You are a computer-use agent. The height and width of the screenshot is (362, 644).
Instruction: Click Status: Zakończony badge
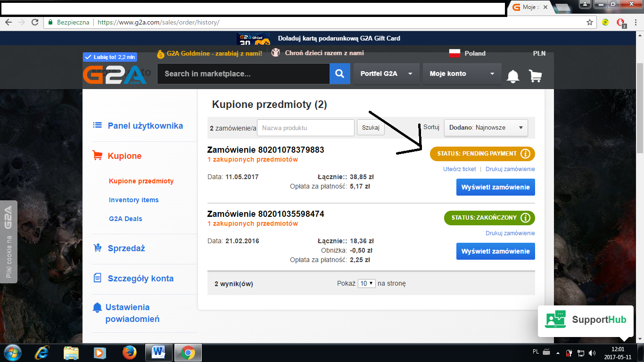coord(489,218)
